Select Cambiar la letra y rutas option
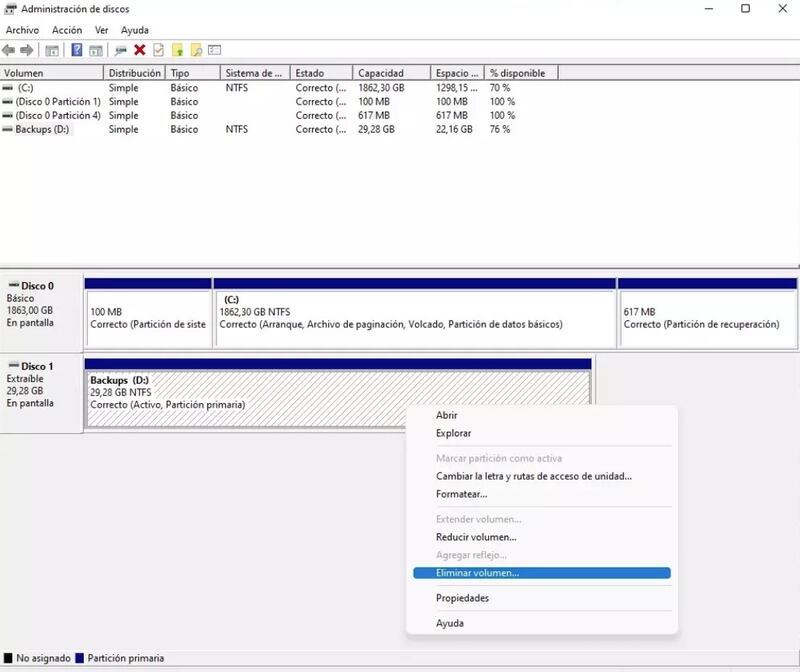This screenshot has height=672, width=800. [534, 476]
